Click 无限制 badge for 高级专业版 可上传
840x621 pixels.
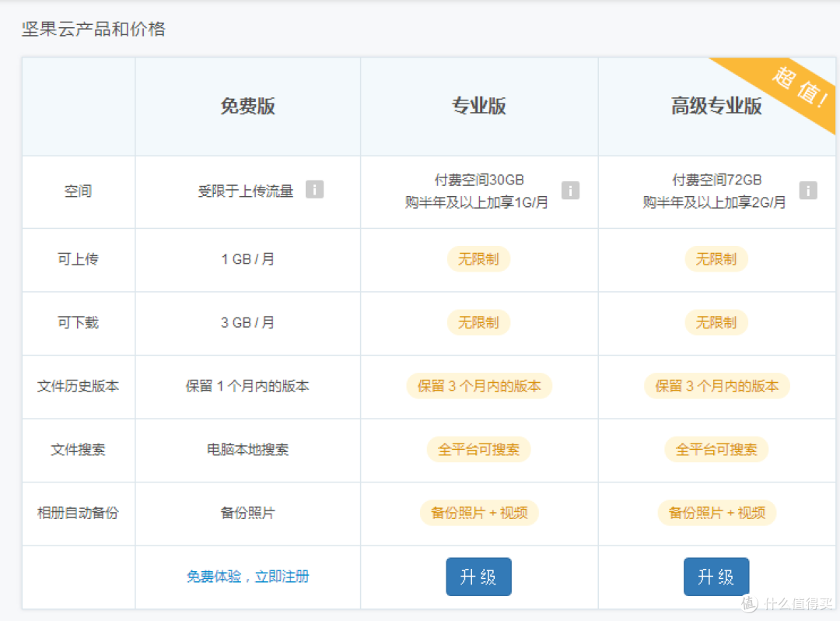(716, 259)
